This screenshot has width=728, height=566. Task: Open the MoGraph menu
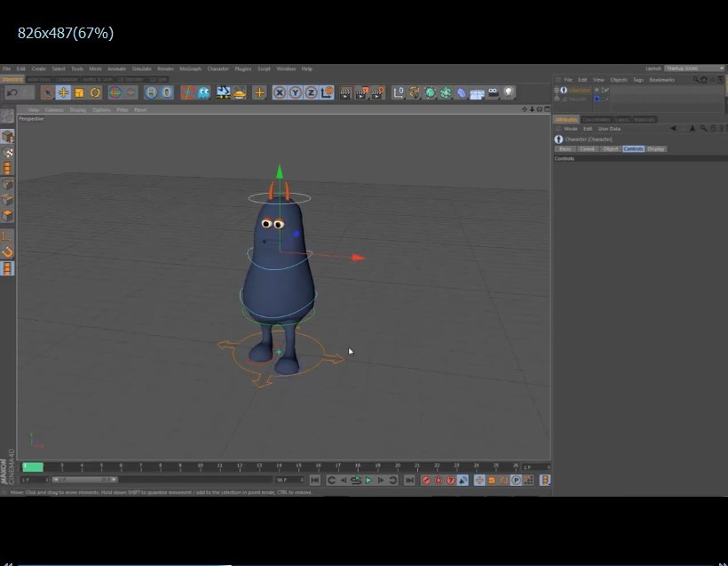pos(189,68)
